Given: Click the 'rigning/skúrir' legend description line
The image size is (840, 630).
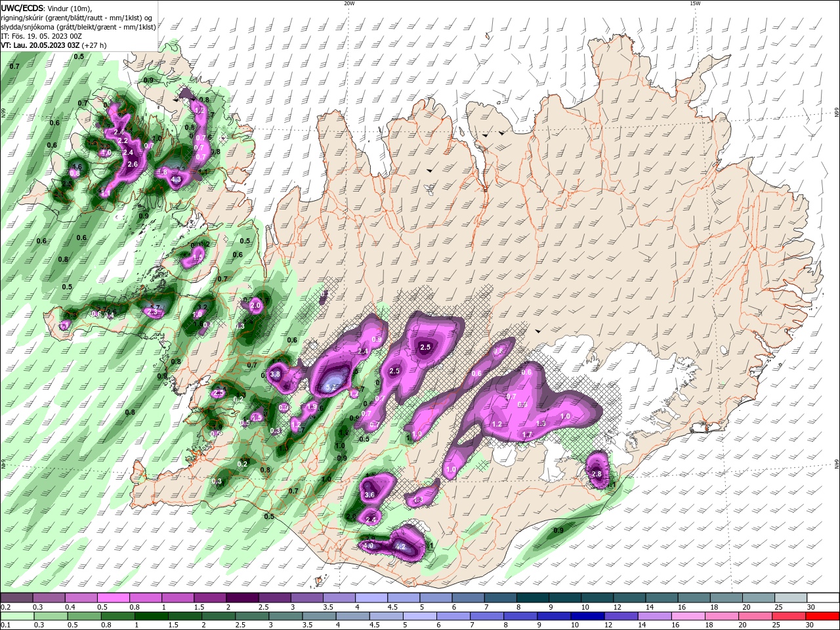Looking at the screenshot, I should tap(76, 18).
